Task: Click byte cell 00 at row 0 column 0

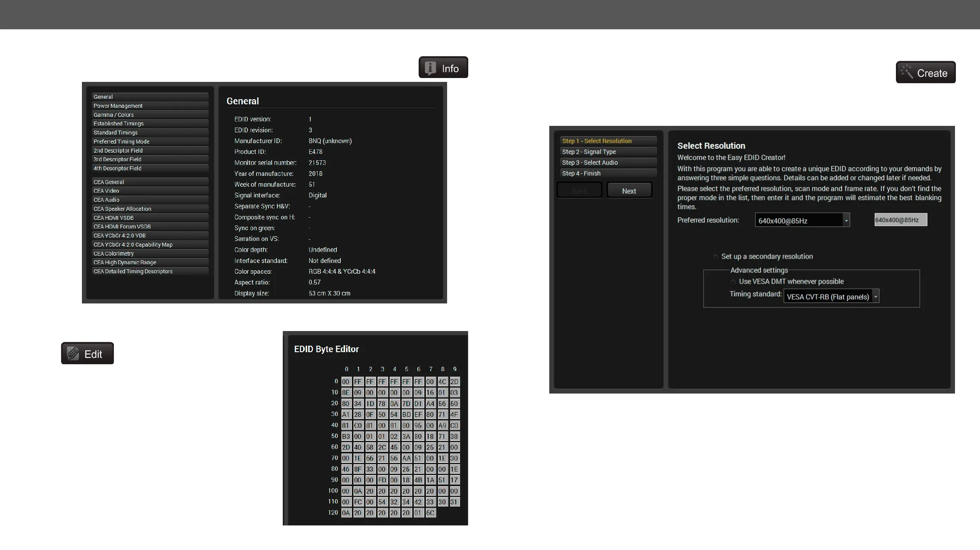Action: [346, 381]
